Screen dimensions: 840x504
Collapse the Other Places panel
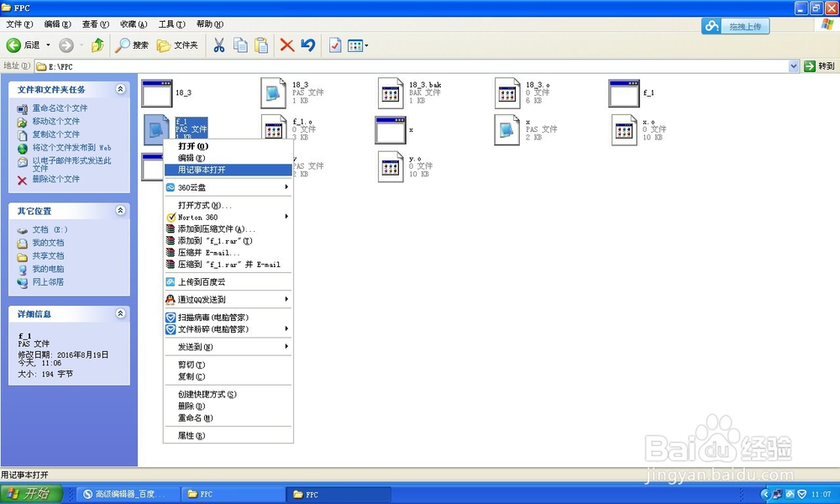click(x=120, y=211)
